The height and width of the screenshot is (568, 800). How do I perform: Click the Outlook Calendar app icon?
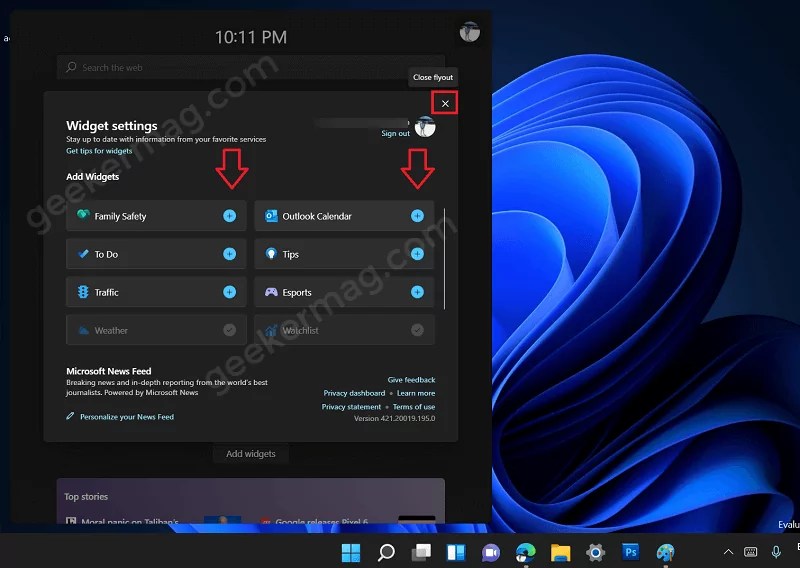click(x=271, y=216)
